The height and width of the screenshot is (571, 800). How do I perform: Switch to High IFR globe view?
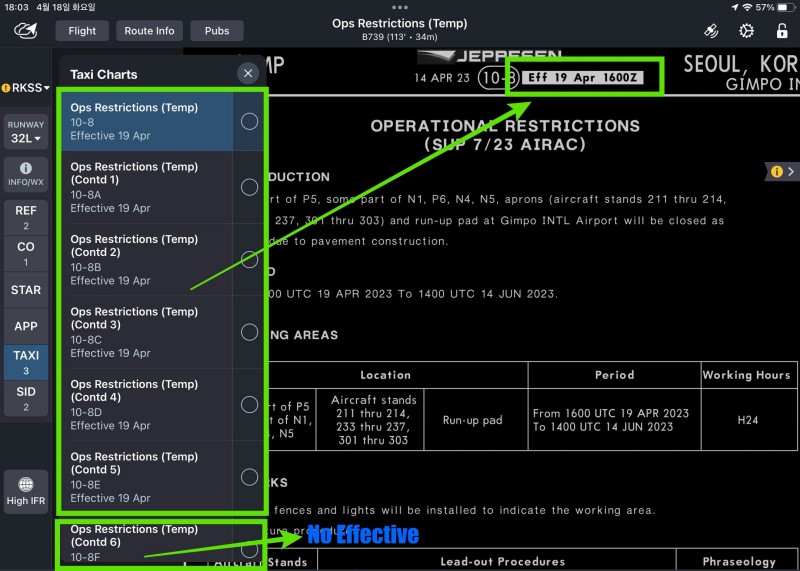click(25, 490)
